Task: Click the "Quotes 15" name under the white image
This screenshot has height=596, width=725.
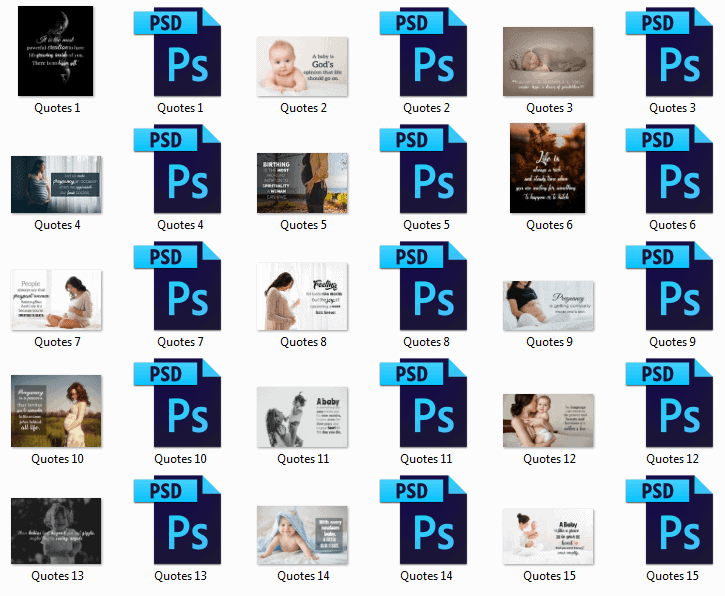Action: [549, 576]
